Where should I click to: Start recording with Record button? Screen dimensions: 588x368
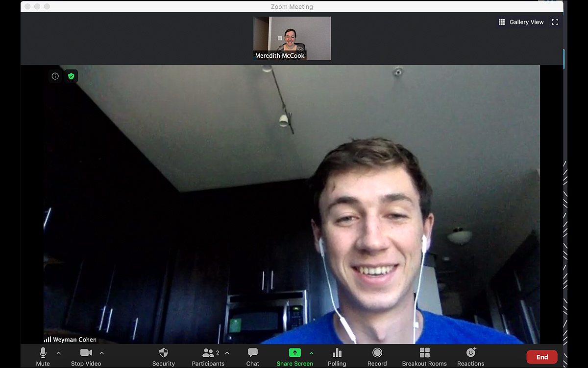point(377,356)
